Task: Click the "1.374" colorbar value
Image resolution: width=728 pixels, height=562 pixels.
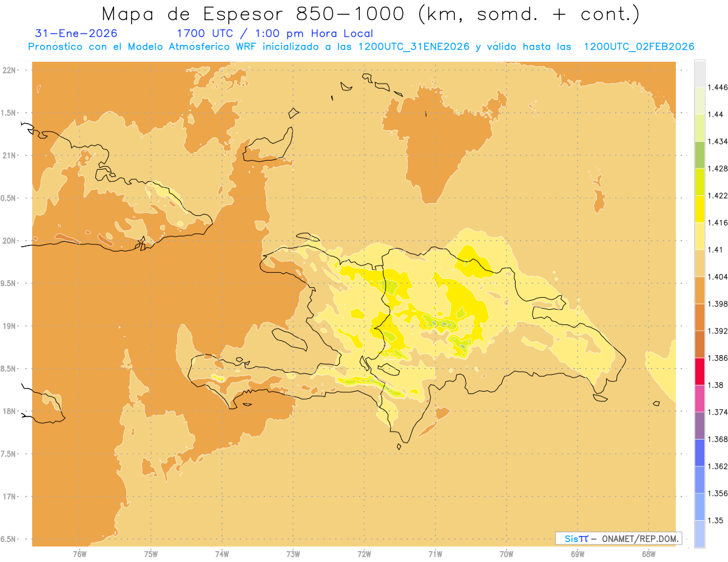Action: click(x=717, y=412)
